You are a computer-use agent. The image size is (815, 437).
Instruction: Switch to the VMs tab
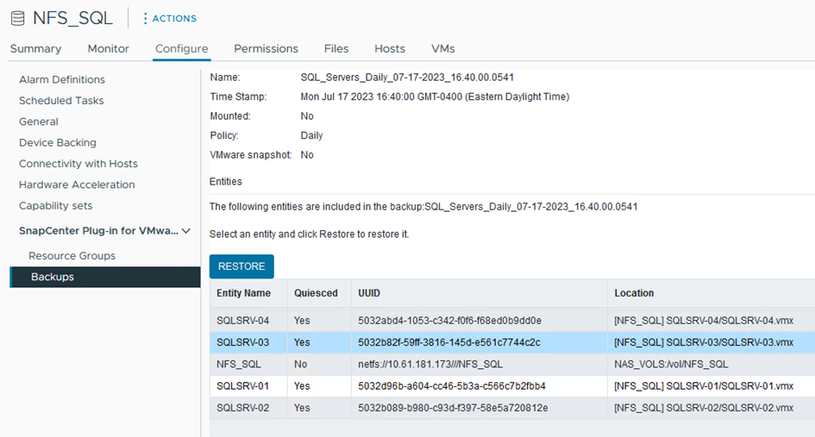click(443, 48)
